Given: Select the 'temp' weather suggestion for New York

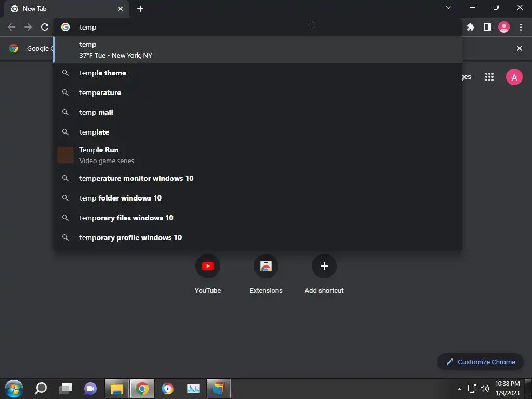Looking at the screenshot, I should tap(258, 50).
